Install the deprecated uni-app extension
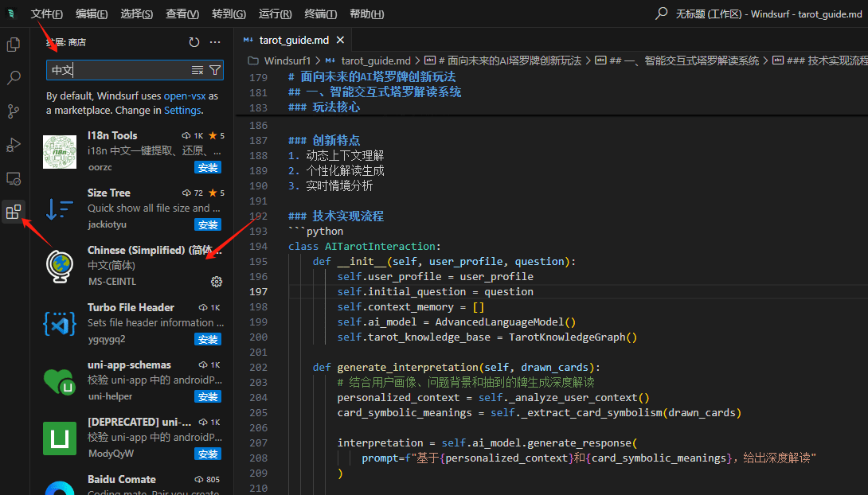Viewport: 868px width, 495px height. [208, 454]
